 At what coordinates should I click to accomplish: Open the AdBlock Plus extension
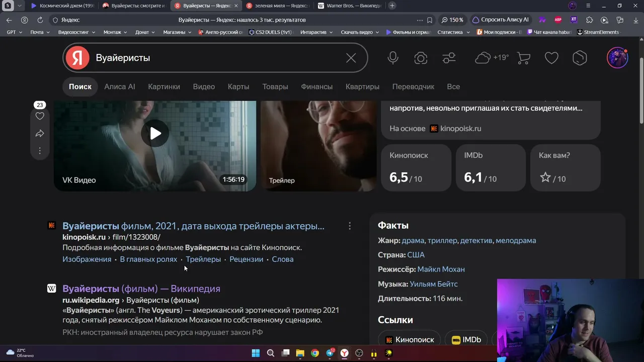(x=558, y=20)
